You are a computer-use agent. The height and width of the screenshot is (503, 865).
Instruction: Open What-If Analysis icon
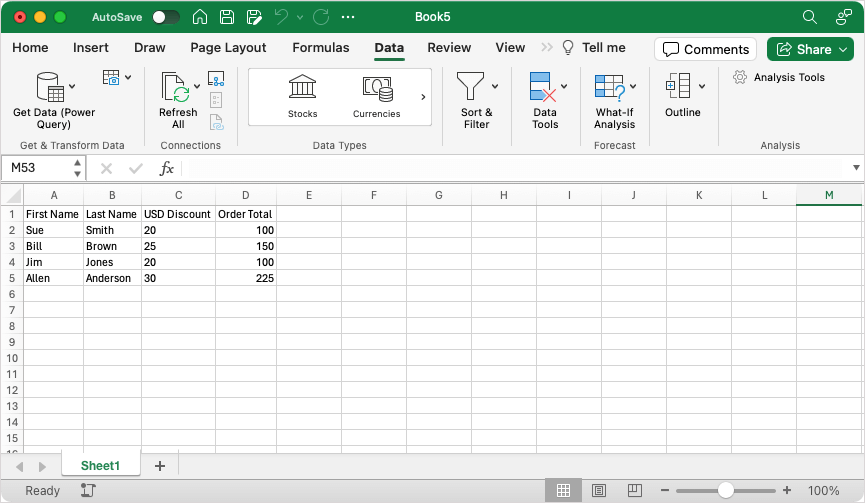[x=610, y=87]
